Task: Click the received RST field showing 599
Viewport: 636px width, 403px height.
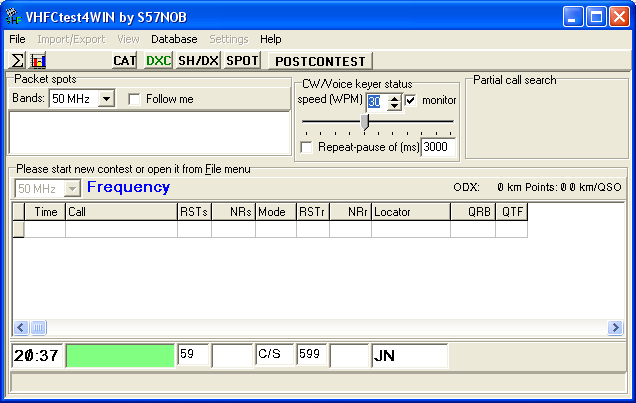Action: 312,355
